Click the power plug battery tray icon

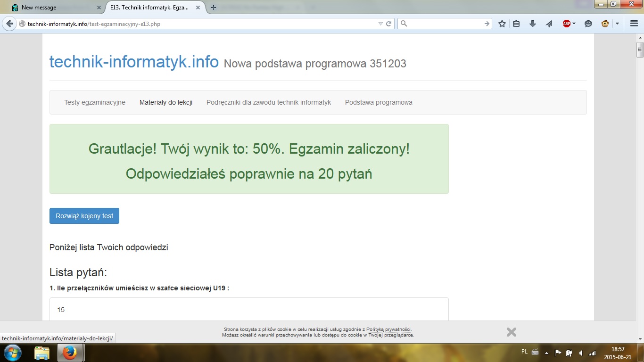569,352
